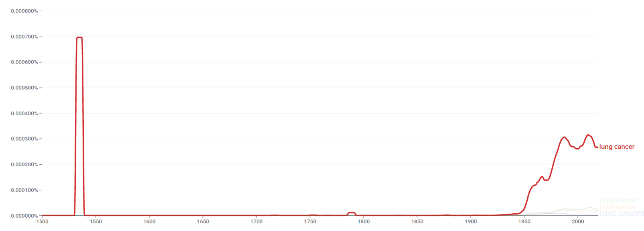Click the 0.000700% y-axis label
This screenshot has height=231, width=644.
coord(24,37)
